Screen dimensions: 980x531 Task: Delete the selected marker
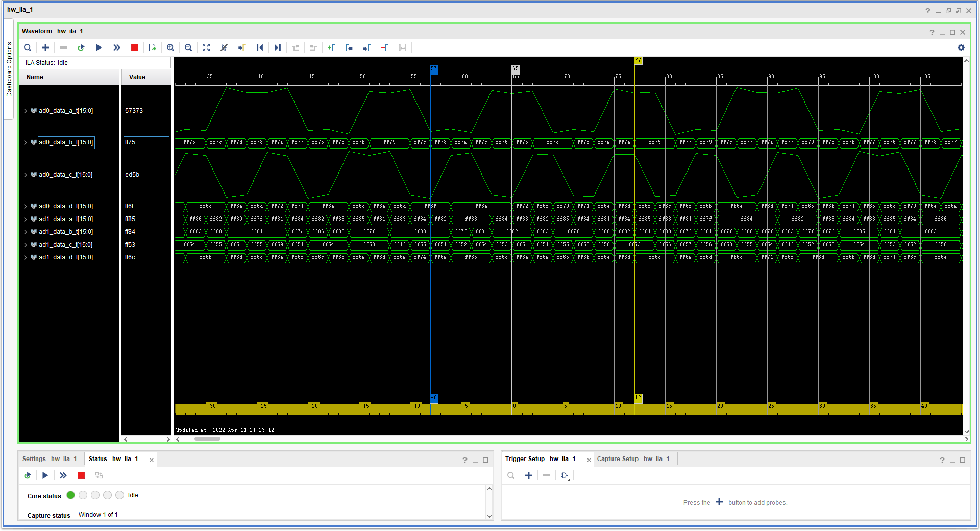pyautogui.click(x=385, y=47)
